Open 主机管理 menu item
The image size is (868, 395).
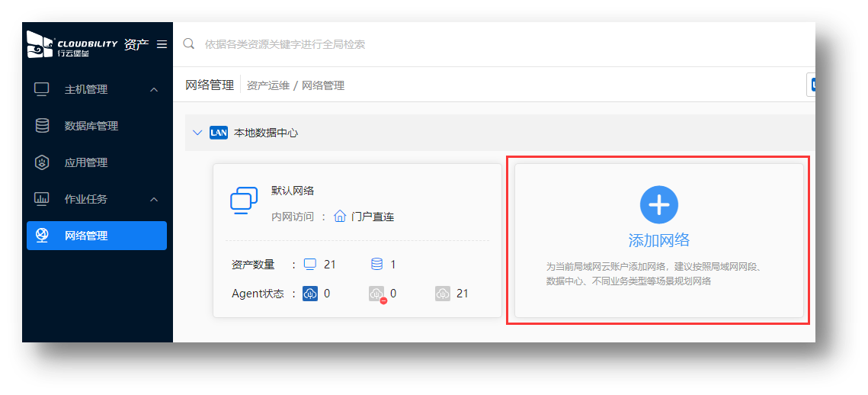tap(97, 89)
